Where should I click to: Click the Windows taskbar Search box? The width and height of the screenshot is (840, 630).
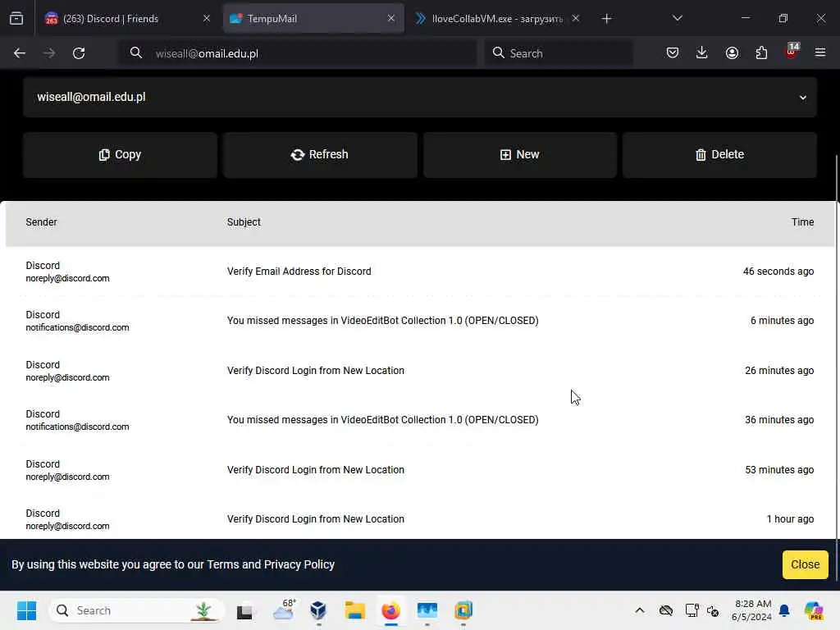pyautogui.click(x=137, y=610)
